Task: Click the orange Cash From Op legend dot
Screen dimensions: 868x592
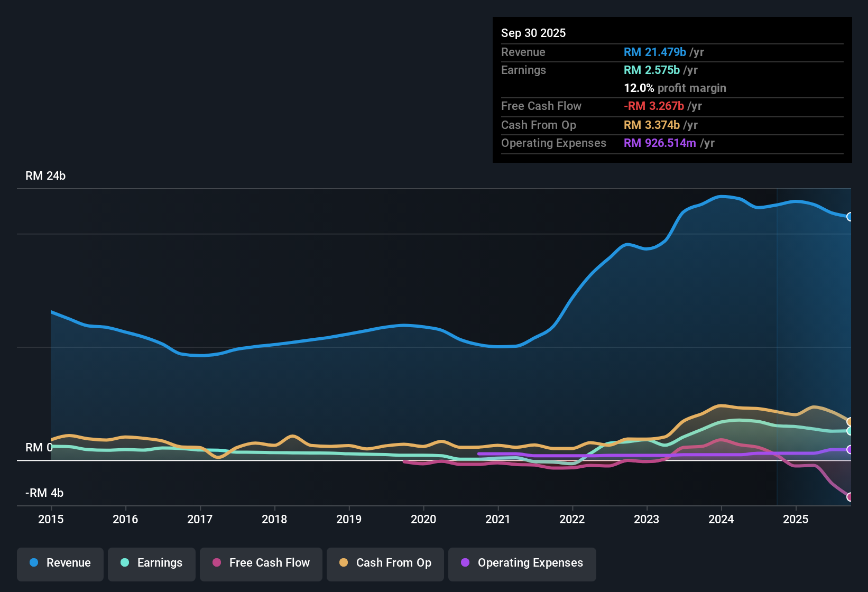Action: tap(343, 563)
